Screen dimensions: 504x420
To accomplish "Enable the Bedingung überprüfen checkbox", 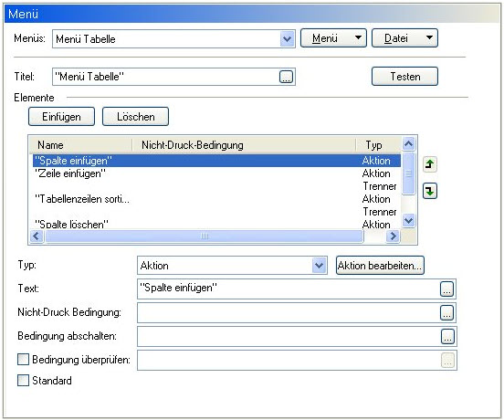I will click(x=23, y=359).
